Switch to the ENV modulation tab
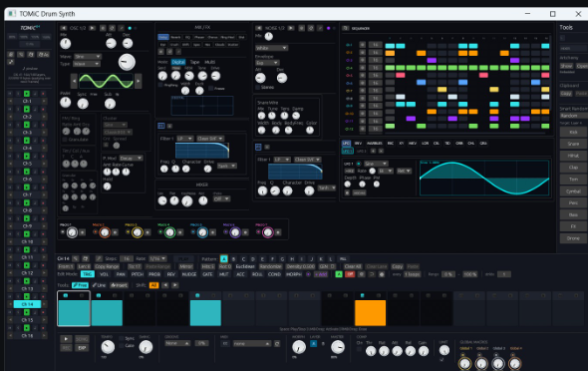588x371 pixels. click(358, 144)
